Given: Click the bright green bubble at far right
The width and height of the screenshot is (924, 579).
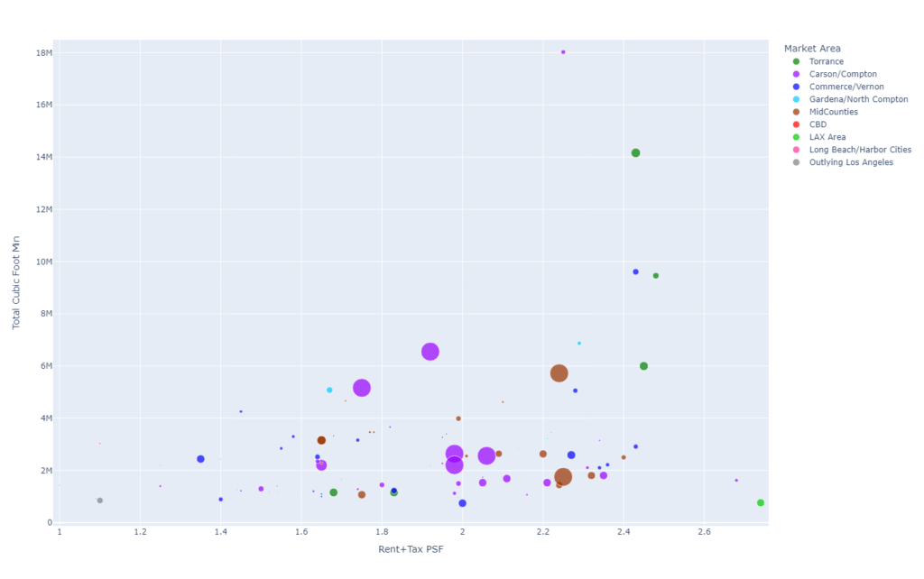Looking at the screenshot, I should pyautogui.click(x=761, y=503).
